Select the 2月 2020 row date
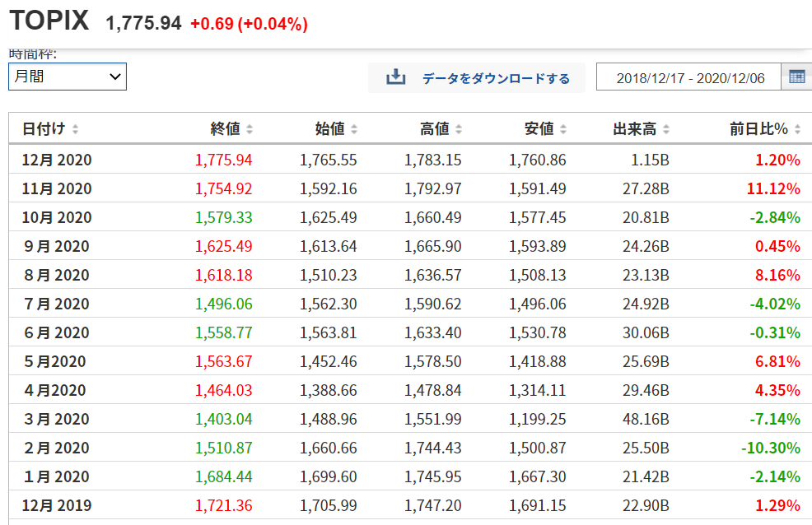This screenshot has height=525, width=812. [57, 448]
